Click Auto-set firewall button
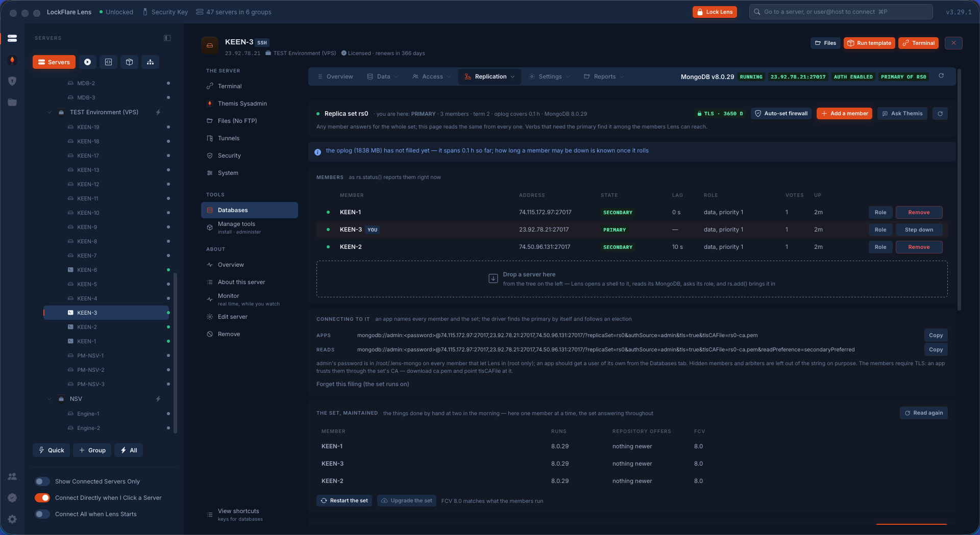The height and width of the screenshot is (535, 980). pyautogui.click(x=781, y=114)
